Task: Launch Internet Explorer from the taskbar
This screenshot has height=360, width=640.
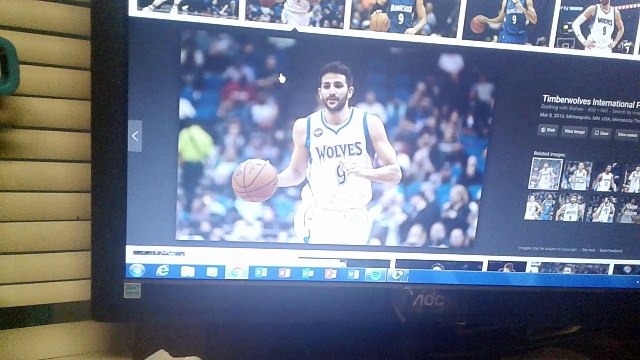Action: coord(162,271)
